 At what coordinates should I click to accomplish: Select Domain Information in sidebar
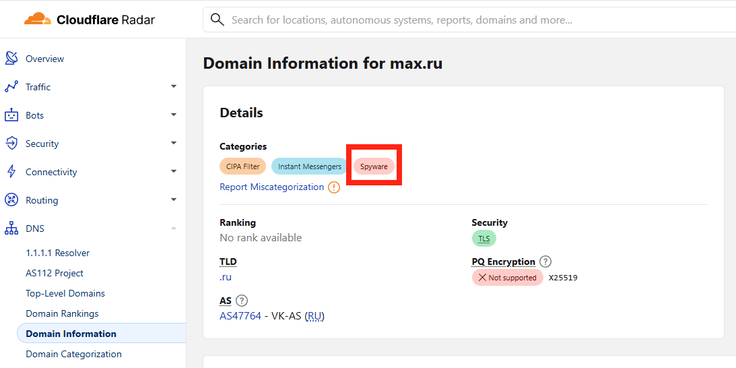[x=101, y=334]
